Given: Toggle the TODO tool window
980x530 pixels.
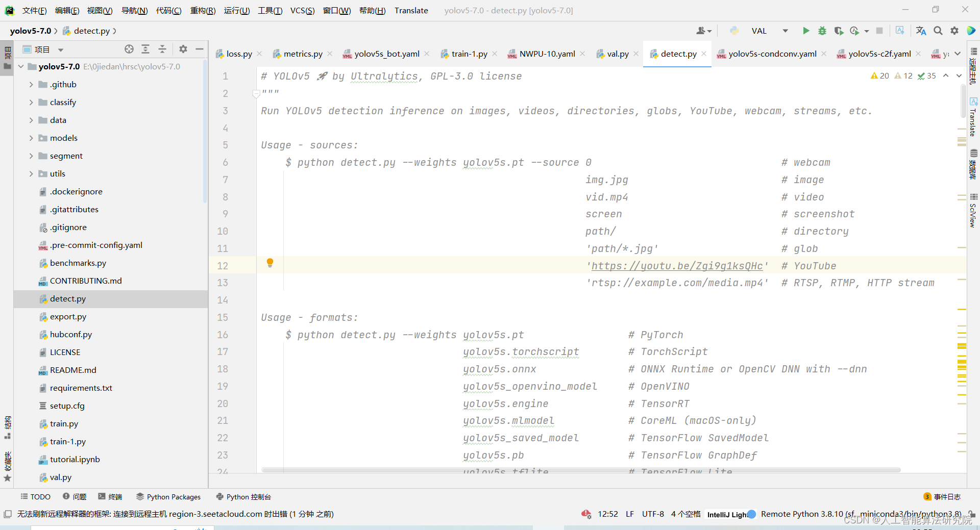Looking at the screenshot, I should (35, 496).
